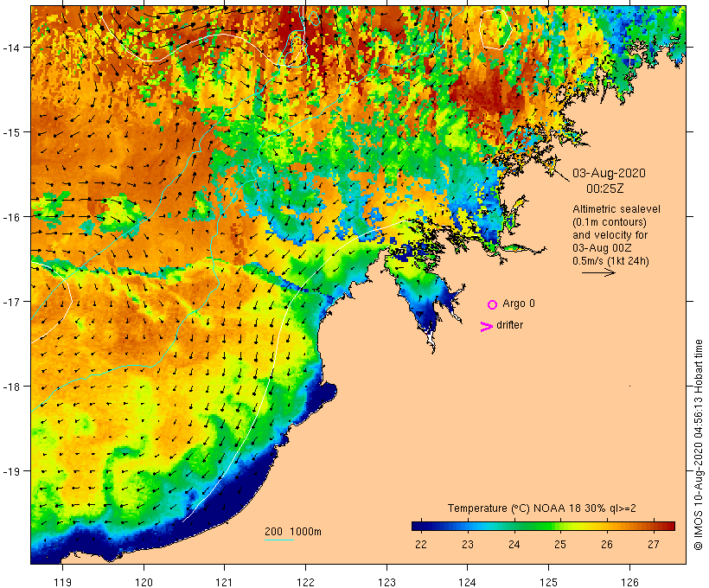Screen dimensions: 709x588
Task: Click the 0.5m/s velocity scale arrow
Action: (598, 272)
